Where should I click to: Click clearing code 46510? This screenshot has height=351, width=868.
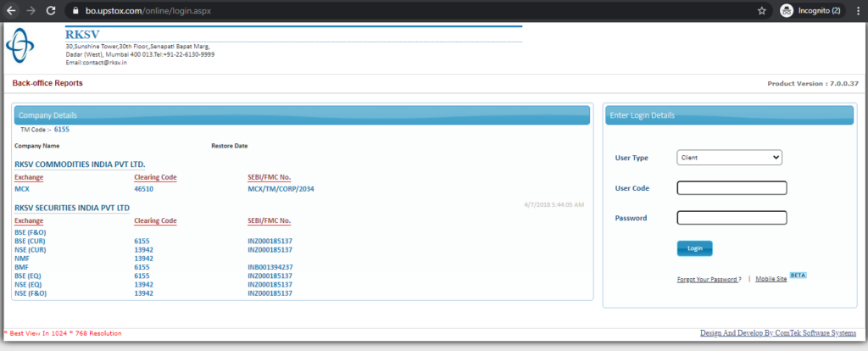pos(144,189)
